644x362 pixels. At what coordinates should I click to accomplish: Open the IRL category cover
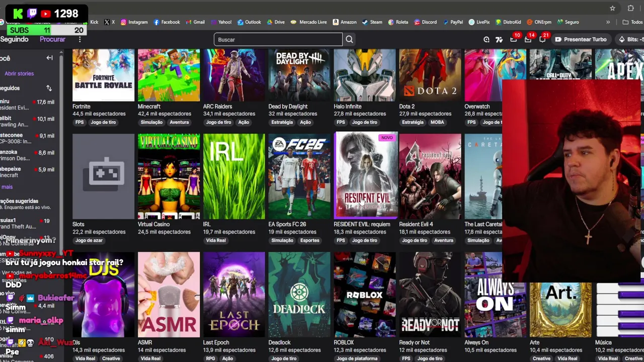click(234, 176)
